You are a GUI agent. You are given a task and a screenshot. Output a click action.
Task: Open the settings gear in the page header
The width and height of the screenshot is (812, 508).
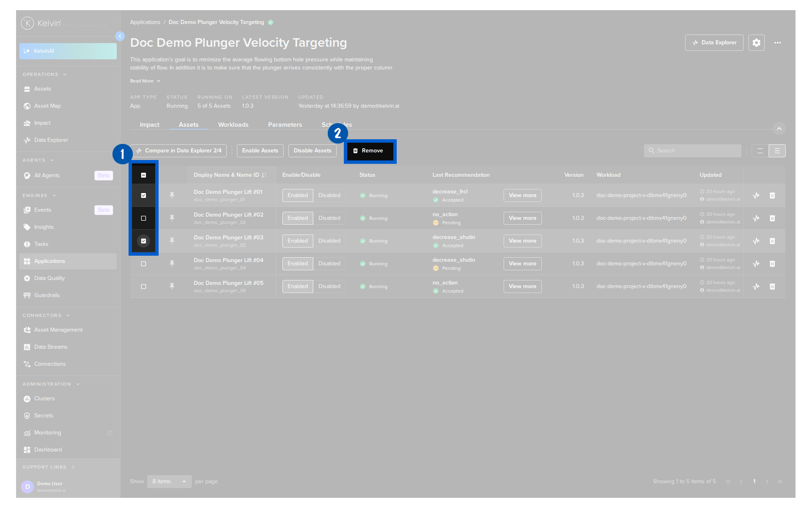click(756, 43)
